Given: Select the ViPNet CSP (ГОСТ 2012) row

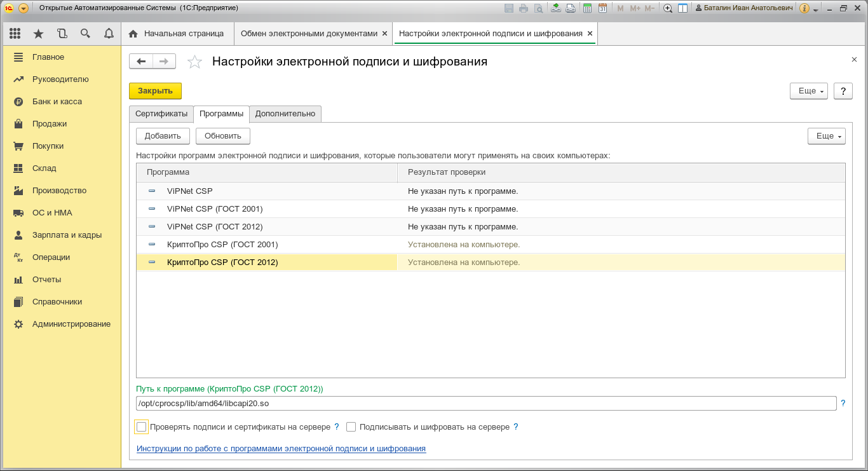Looking at the screenshot, I should (215, 227).
